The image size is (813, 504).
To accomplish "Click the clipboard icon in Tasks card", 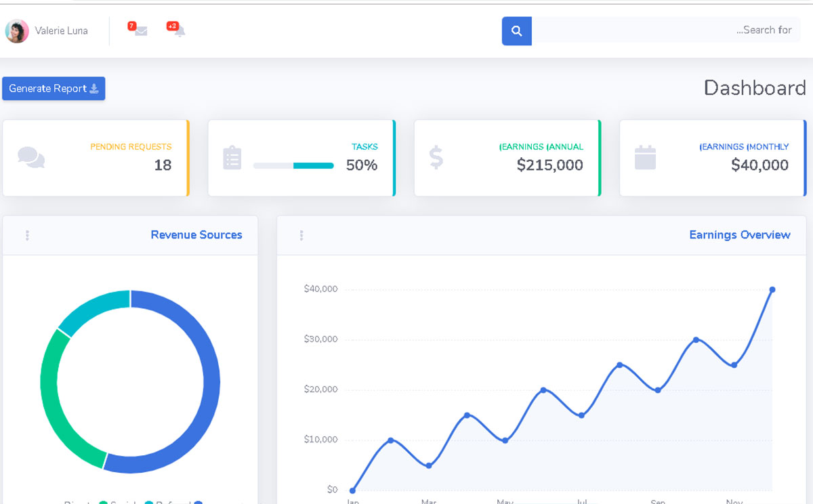I will (232, 158).
